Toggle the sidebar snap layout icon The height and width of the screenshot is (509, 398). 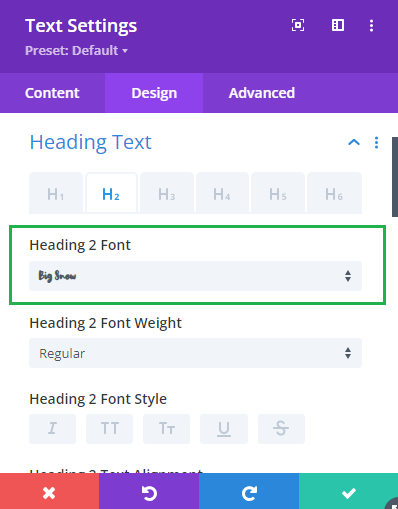coord(338,25)
